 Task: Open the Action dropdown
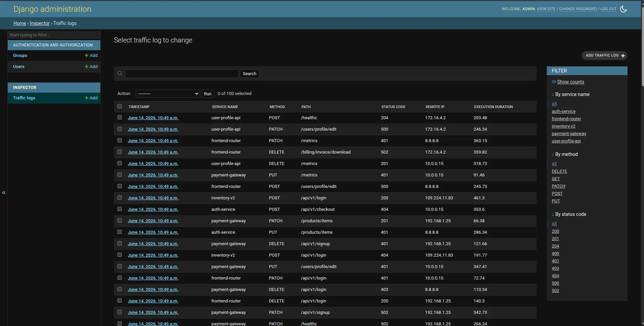coord(168,94)
